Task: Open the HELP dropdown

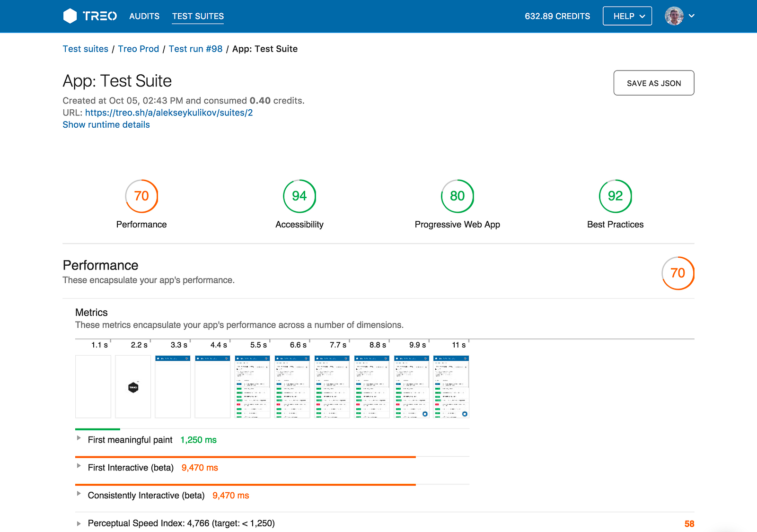Action: [627, 16]
